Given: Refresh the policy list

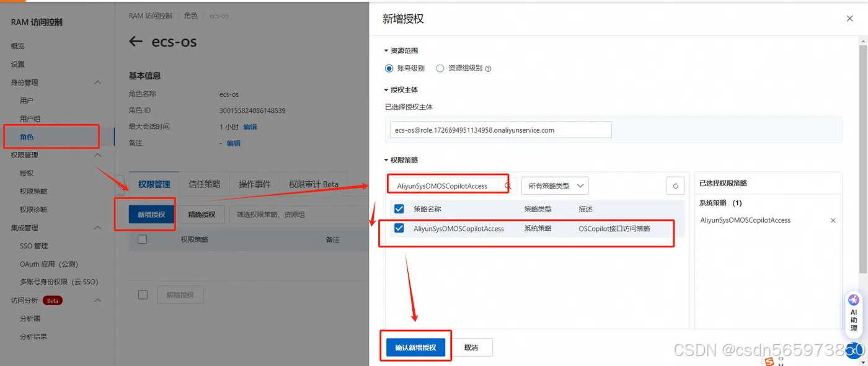Looking at the screenshot, I should [x=675, y=185].
